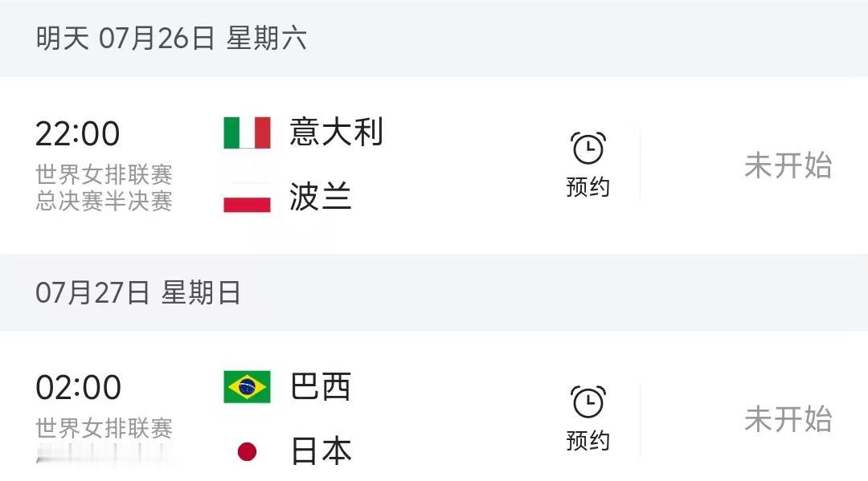Click the Brazil flag icon

click(x=247, y=386)
